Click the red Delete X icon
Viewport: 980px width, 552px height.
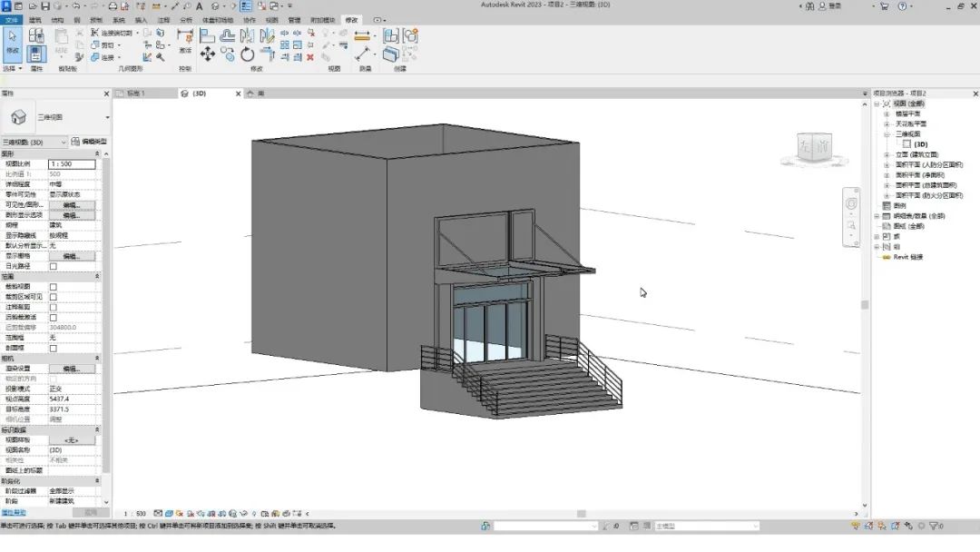click(310, 57)
